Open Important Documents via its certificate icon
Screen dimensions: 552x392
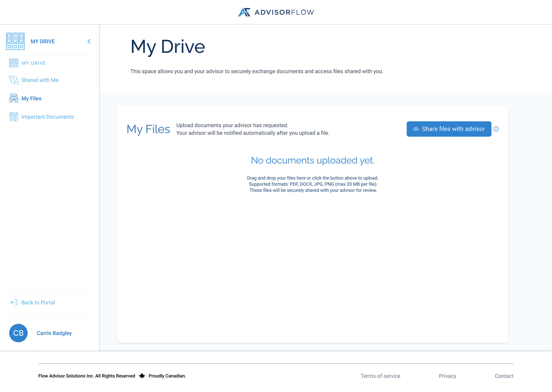click(x=13, y=117)
